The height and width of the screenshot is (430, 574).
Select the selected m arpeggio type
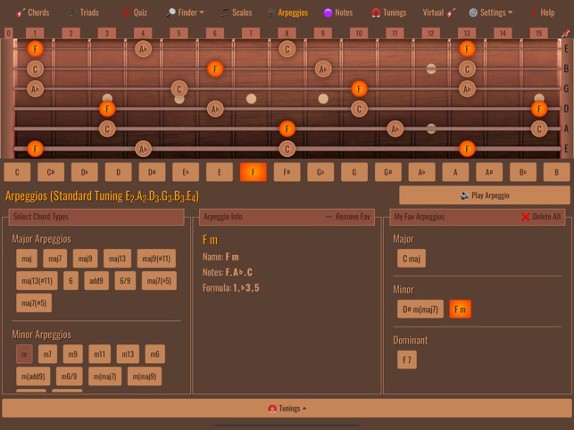click(x=24, y=354)
